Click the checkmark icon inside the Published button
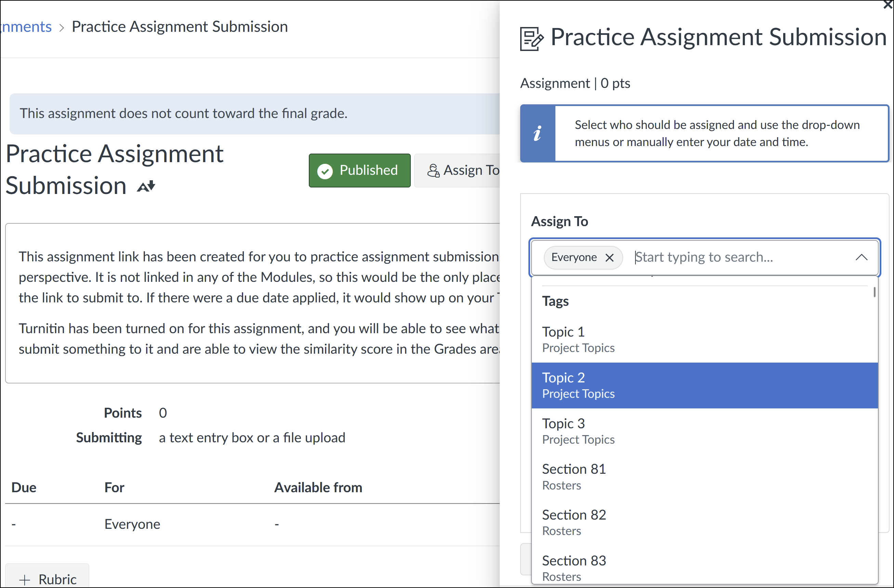This screenshot has height=588, width=894. 325,171
